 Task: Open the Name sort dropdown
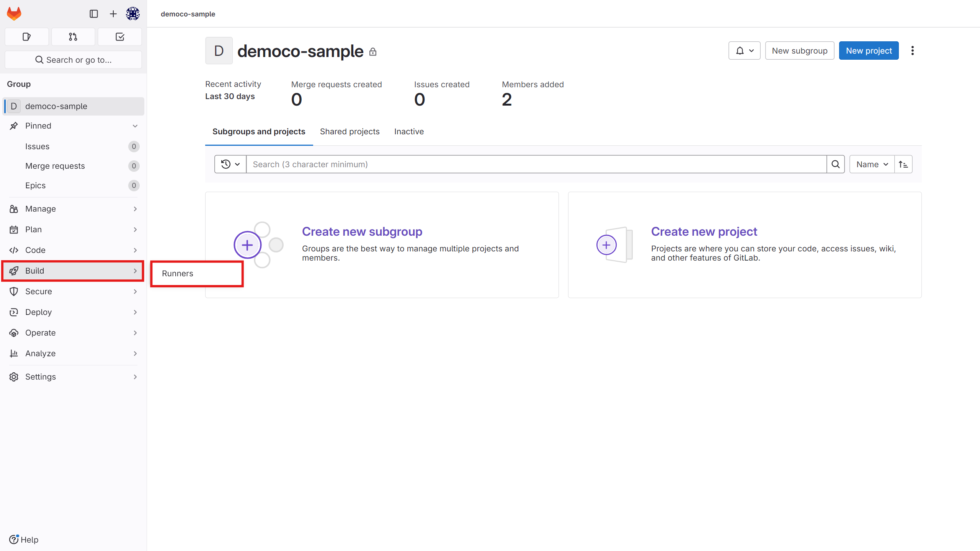(x=872, y=164)
